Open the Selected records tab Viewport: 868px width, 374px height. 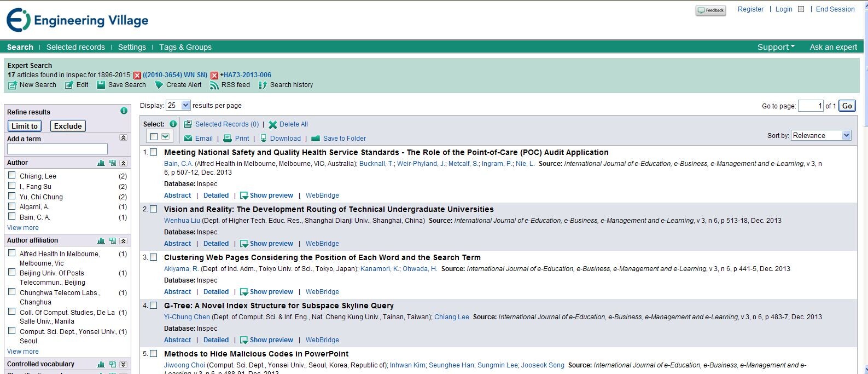tap(75, 47)
